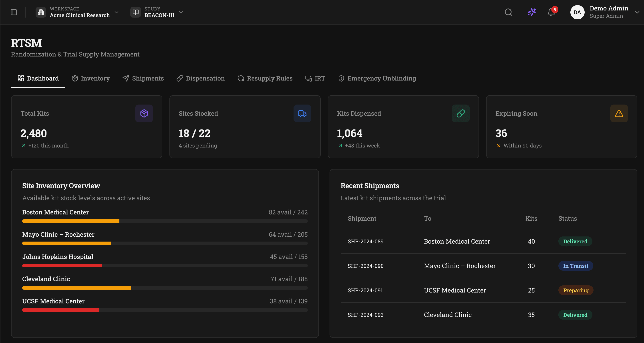The image size is (644, 343).
Task: Click the Johns Hopkins Hospital stock bar
Action: coord(165,266)
